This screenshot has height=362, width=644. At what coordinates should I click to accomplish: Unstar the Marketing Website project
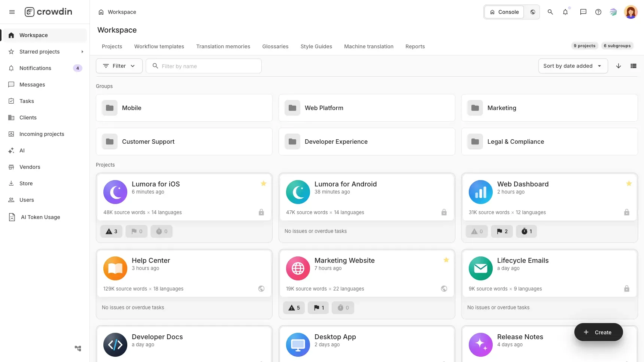click(446, 260)
